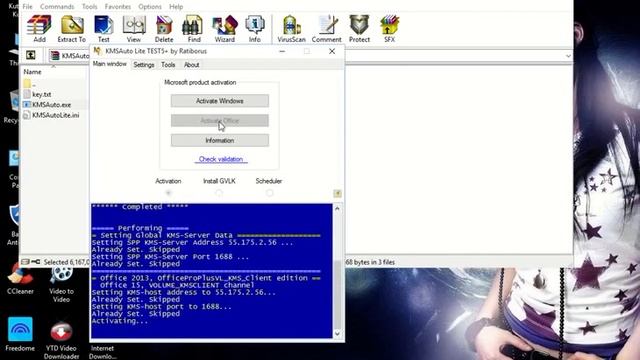Image resolution: width=640 pixels, height=360 pixels.
Task: Open the Favorites menu
Action: pyautogui.click(x=118, y=7)
